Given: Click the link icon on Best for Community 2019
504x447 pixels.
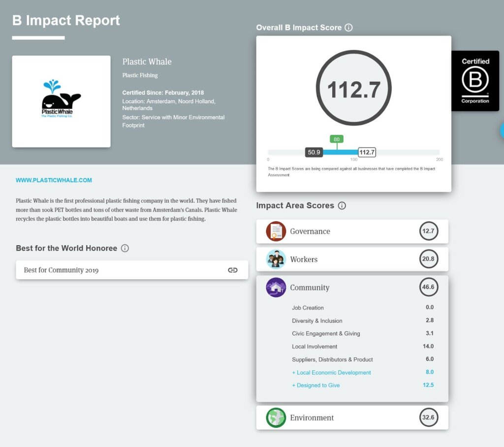Looking at the screenshot, I should pyautogui.click(x=233, y=270).
